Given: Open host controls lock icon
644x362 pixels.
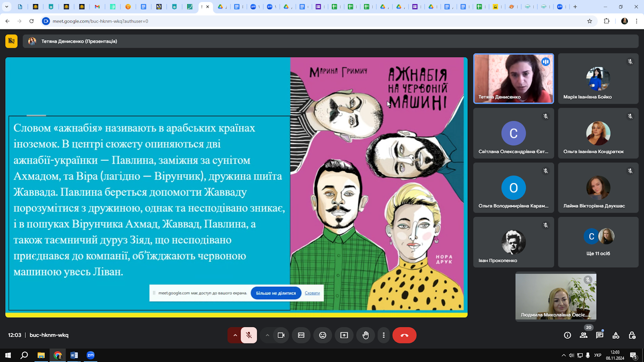Looking at the screenshot, I should [632, 335].
